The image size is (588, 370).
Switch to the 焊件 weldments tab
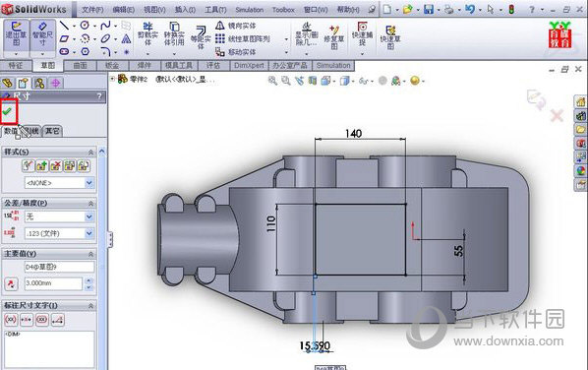(145, 65)
